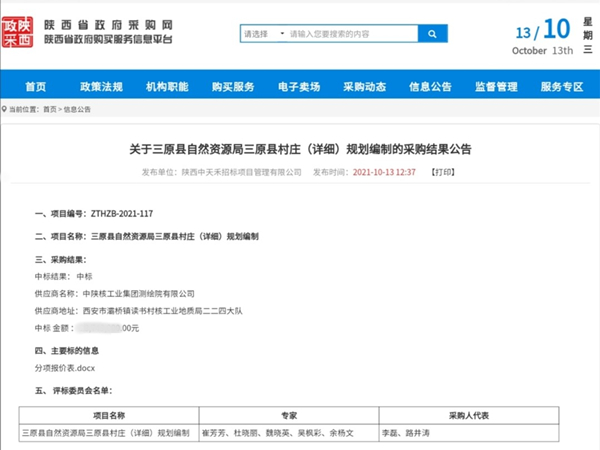Go to 首页 in the navigation bar
The height and width of the screenshot is (450, 600).
tap(36, 86)
